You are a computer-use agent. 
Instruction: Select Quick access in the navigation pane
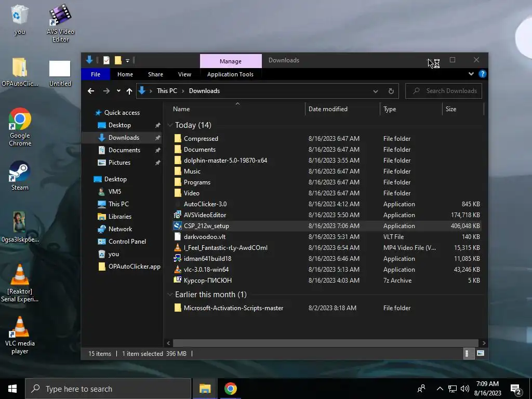pos(122,113)
